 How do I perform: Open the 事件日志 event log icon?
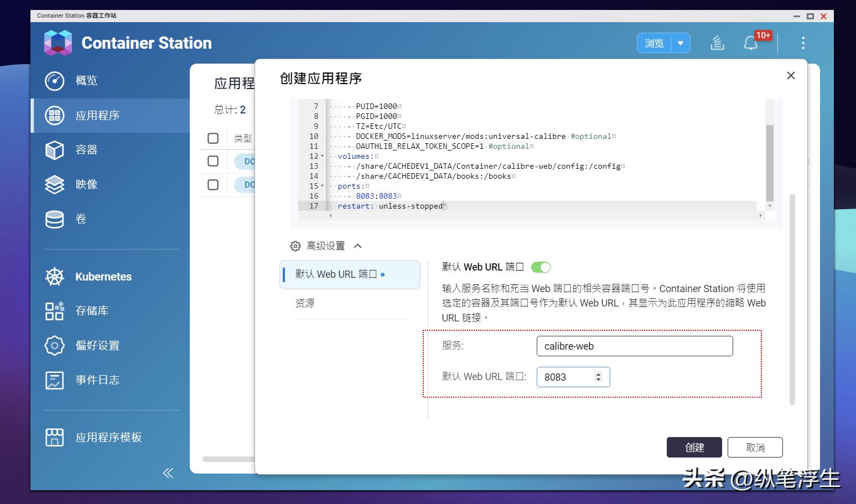click(54, 380)
